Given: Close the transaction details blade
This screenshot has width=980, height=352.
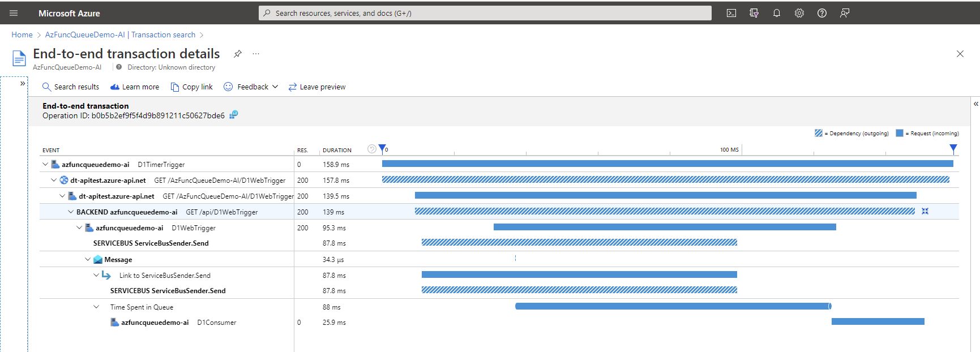Looking at the screenshot, I should (960, 54).
